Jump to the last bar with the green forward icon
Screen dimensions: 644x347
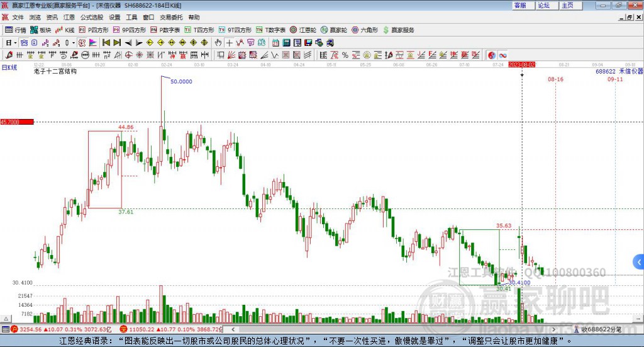point(117,43)
